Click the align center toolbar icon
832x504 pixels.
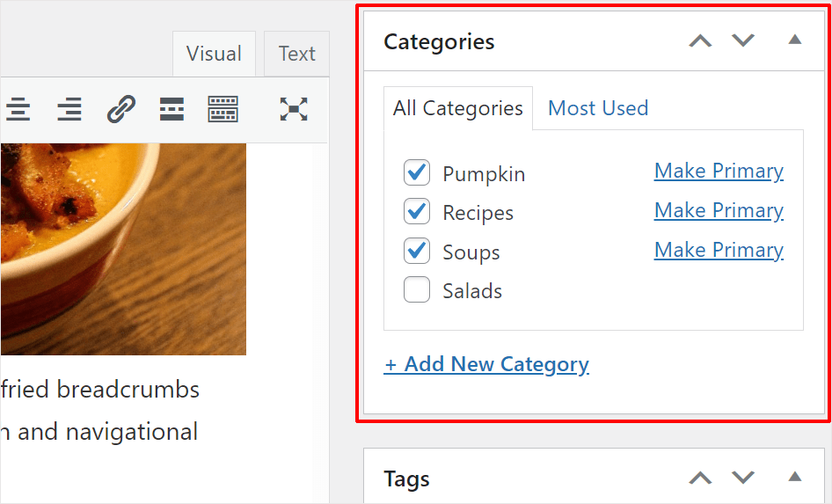18,109
